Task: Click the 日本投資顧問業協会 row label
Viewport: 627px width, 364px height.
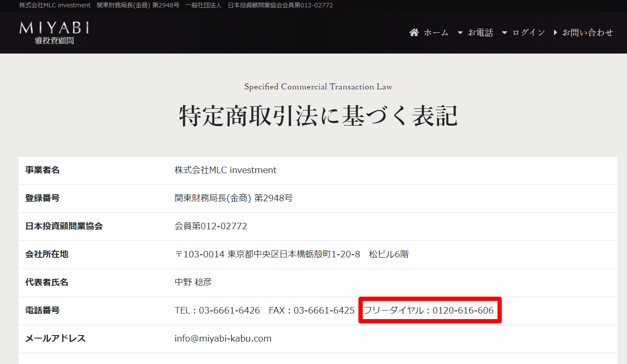Action: [64, 226]
